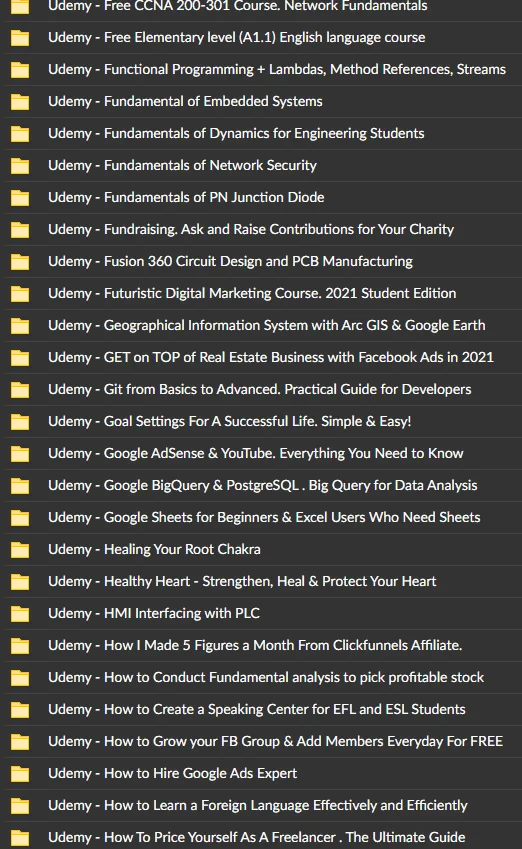Select folder icon for Speaking Center EFL ESL
Viewport: 522px width, 849px height.
20,709
